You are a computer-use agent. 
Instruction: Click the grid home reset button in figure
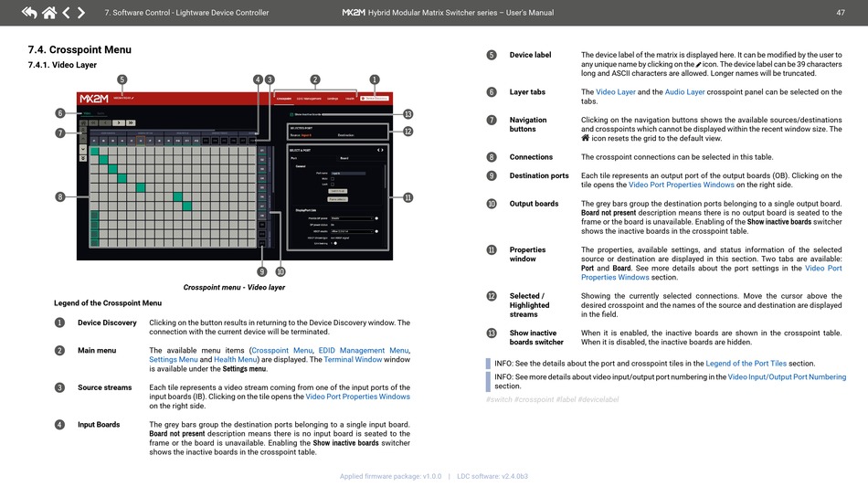point(83,122)
